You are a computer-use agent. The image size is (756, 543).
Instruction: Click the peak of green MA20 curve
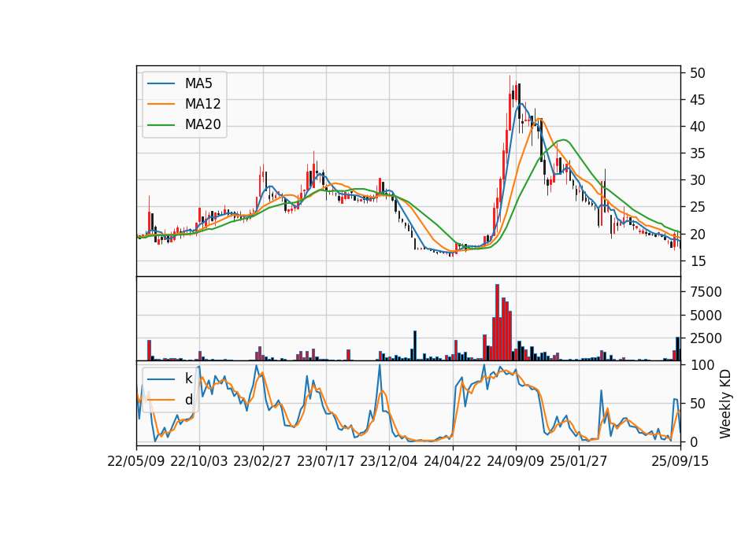[x=563, y=140]
